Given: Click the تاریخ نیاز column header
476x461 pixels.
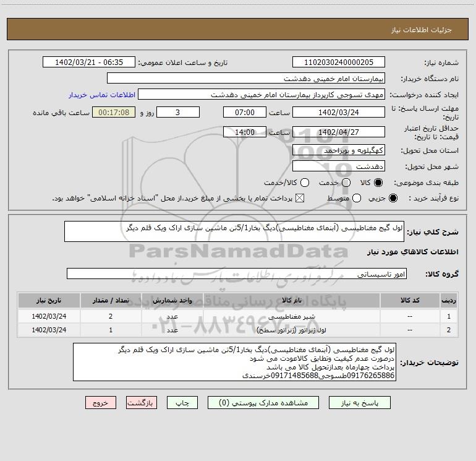Looking at the screenshot, I should click(49, 301).
